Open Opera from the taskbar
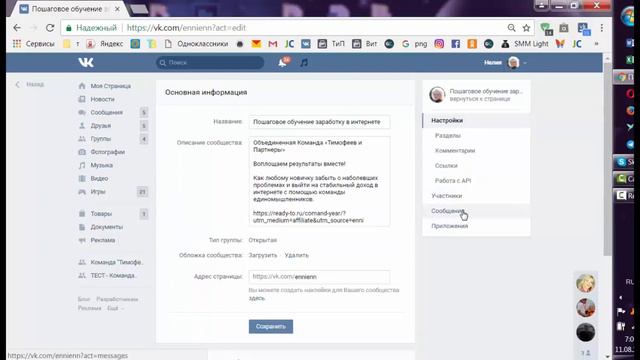Image resolution: width=640 pixels, height=360 pixels. coord(630,94)
